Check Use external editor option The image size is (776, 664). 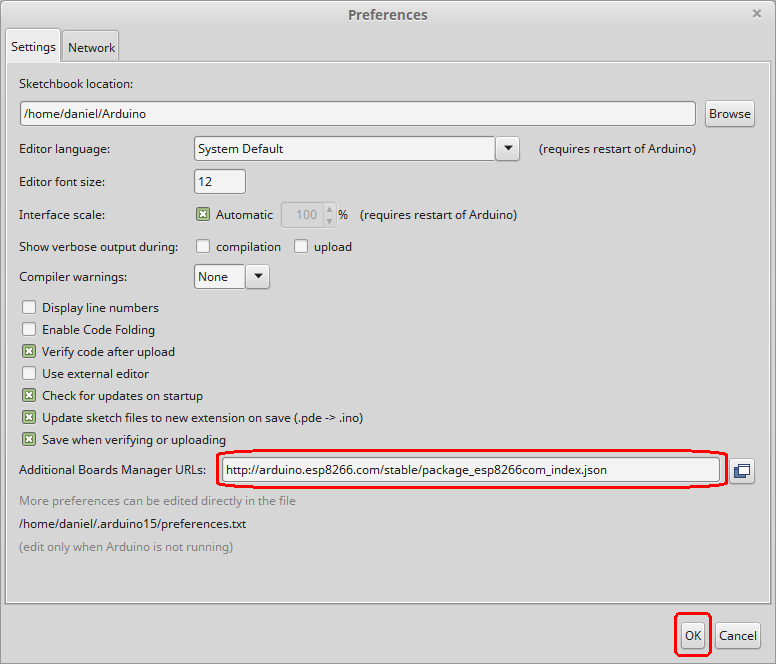[29, 374]
